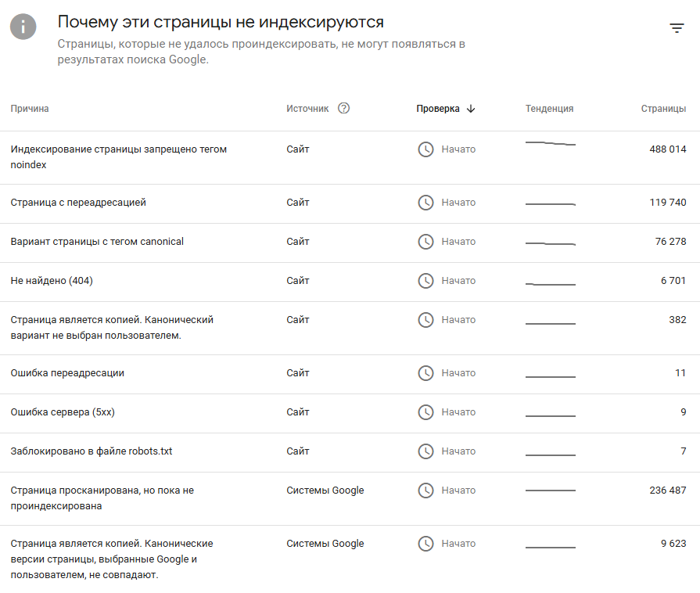Open Вариант страницы с тегом canonical
The height and width of the screenshot is (593, 700).
[x=350, y=243]
